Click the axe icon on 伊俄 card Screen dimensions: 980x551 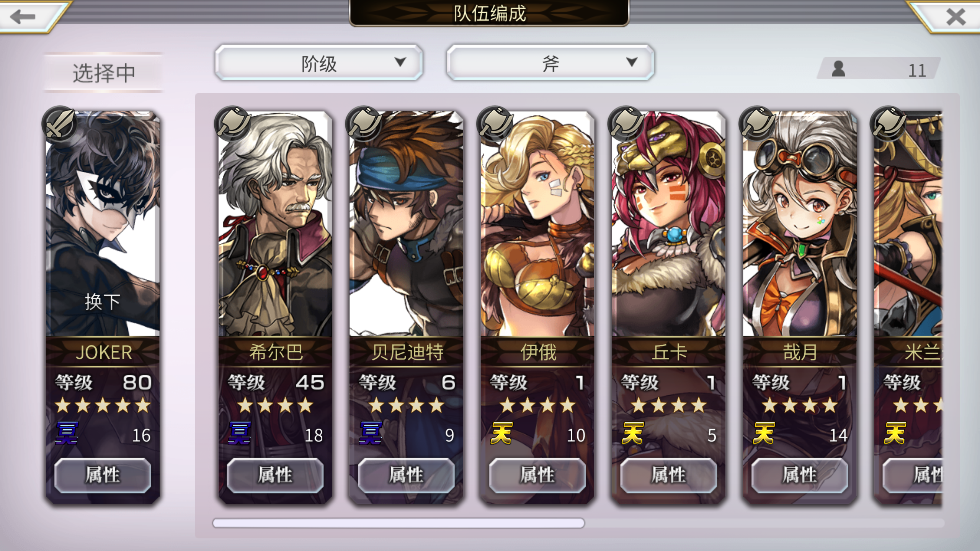(x=495, y=123)
